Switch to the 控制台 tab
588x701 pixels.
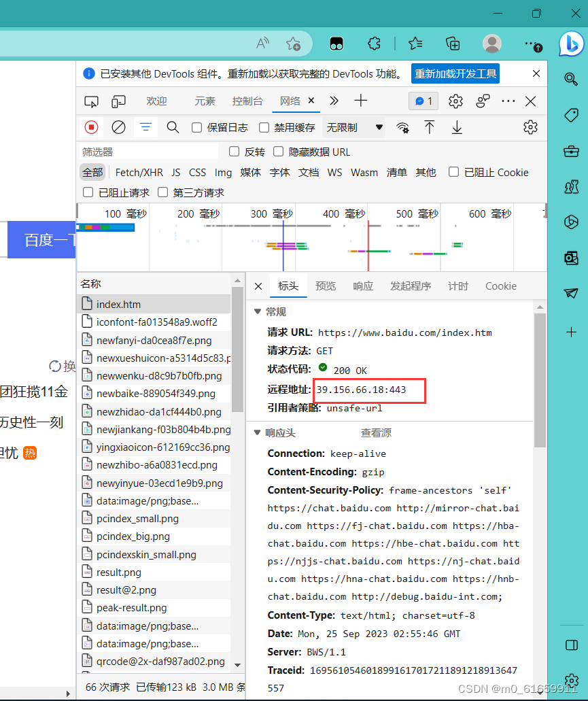(x=247, y=101)
